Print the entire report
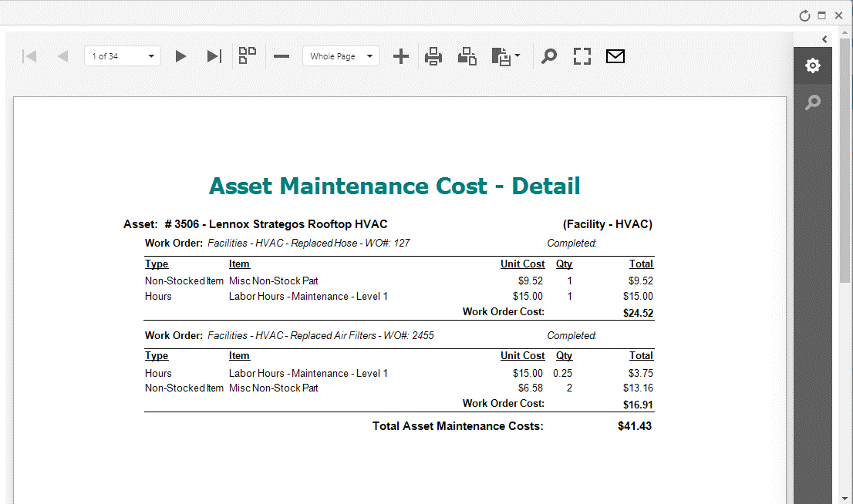Image resolution: width=853 pixels, height=504 pixels. point(434,56)
